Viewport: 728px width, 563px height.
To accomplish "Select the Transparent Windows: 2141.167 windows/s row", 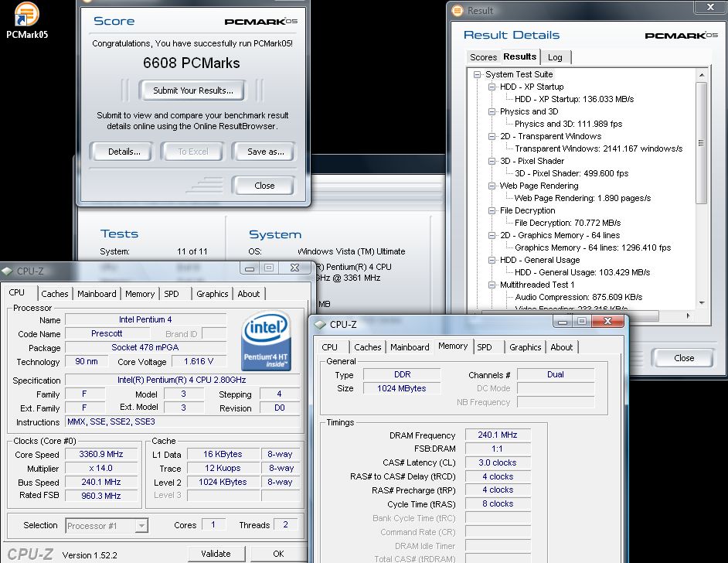I will pyautogui.click(x=598, y=148).
